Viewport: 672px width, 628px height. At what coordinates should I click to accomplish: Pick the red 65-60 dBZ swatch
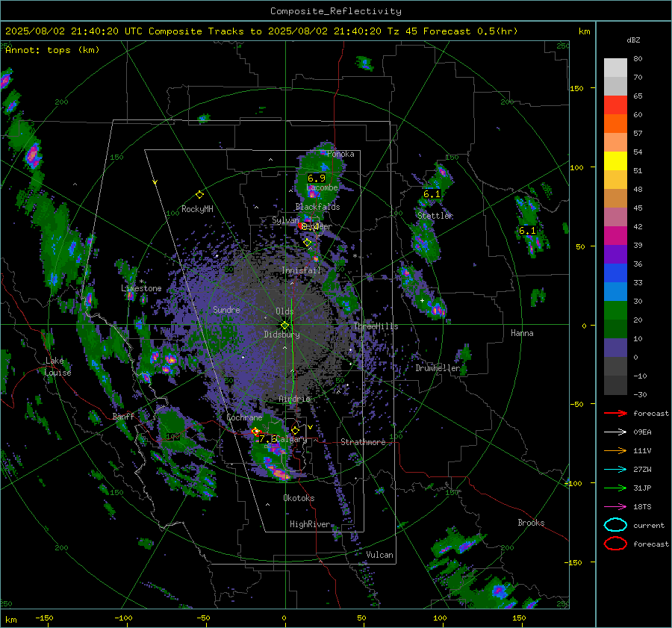615,105
